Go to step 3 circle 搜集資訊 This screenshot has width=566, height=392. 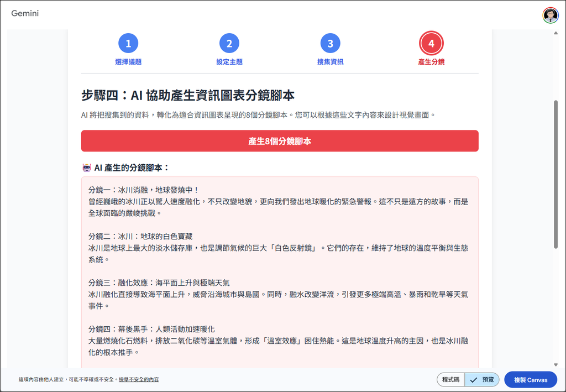331,43
